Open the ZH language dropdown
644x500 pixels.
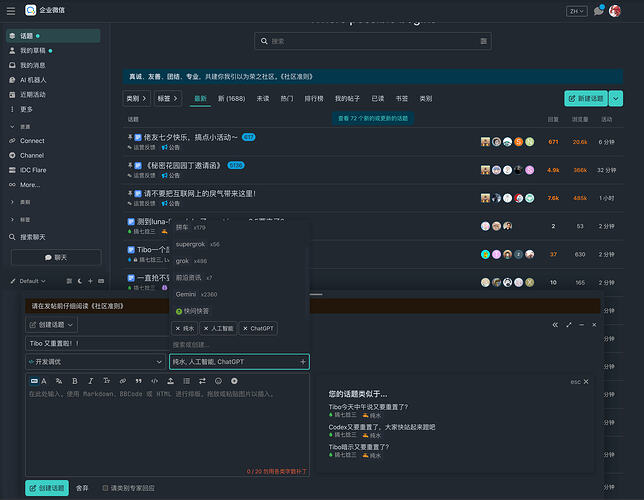tap(576, 11)
